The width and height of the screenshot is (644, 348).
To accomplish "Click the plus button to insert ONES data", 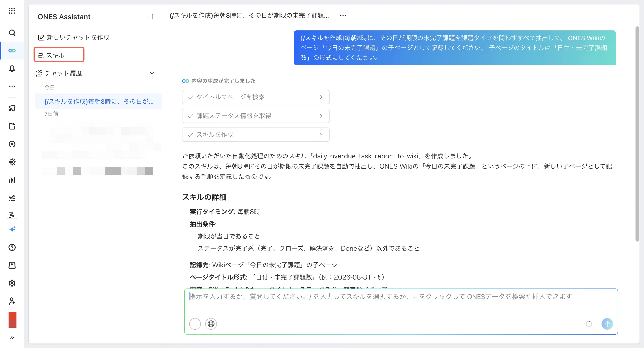I will (195, 324).
